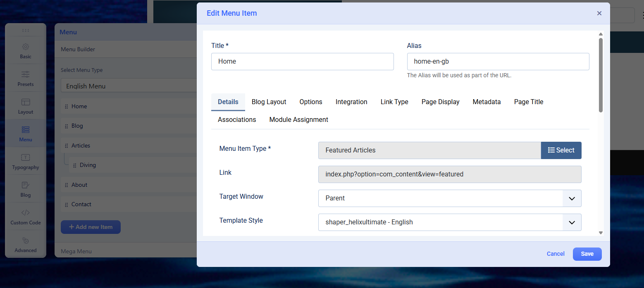Click the Save button
644x288 pixels.
[587, 254]
